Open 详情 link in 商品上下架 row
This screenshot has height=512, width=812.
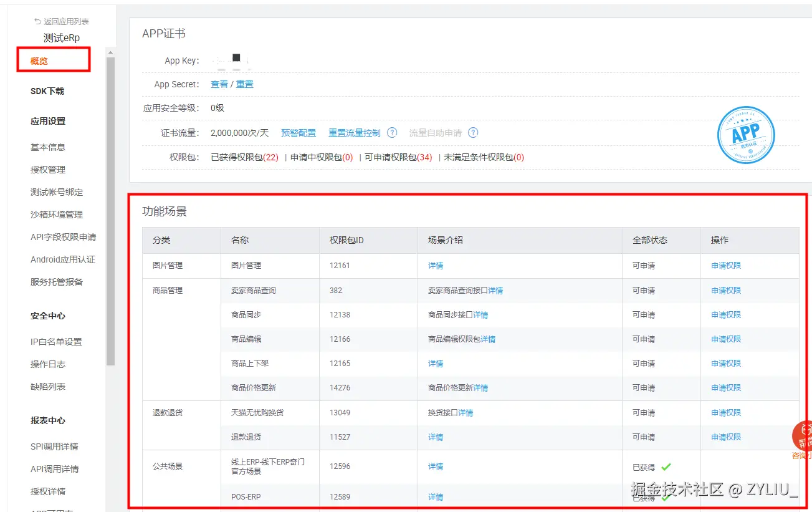tap(436, 364)
